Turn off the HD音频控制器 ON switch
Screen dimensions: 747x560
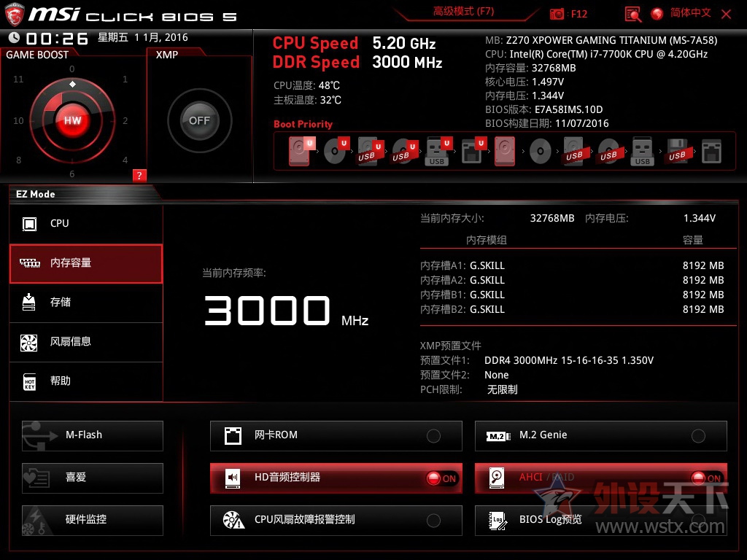click(x=441, y=478)
